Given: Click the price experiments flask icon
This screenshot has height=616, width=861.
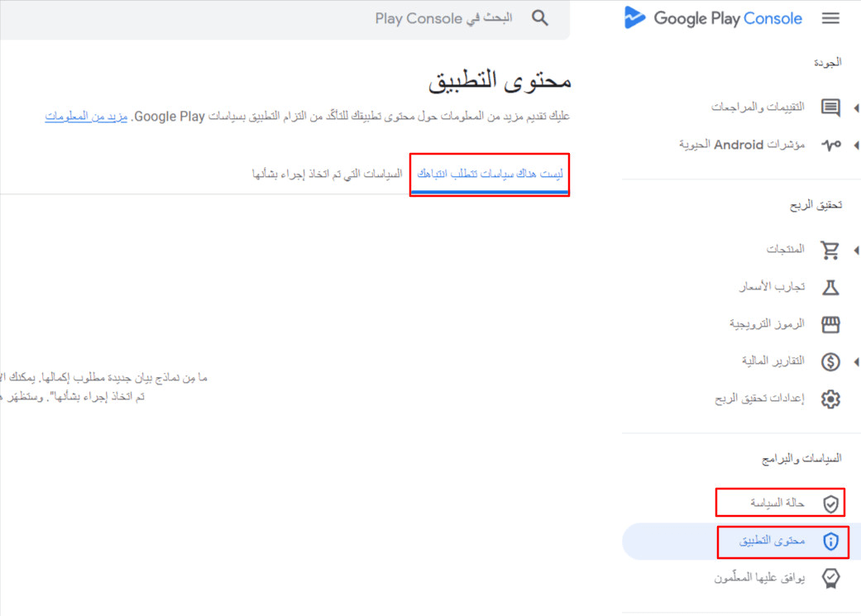Looking at the screenshot, I should coord(830,287).
